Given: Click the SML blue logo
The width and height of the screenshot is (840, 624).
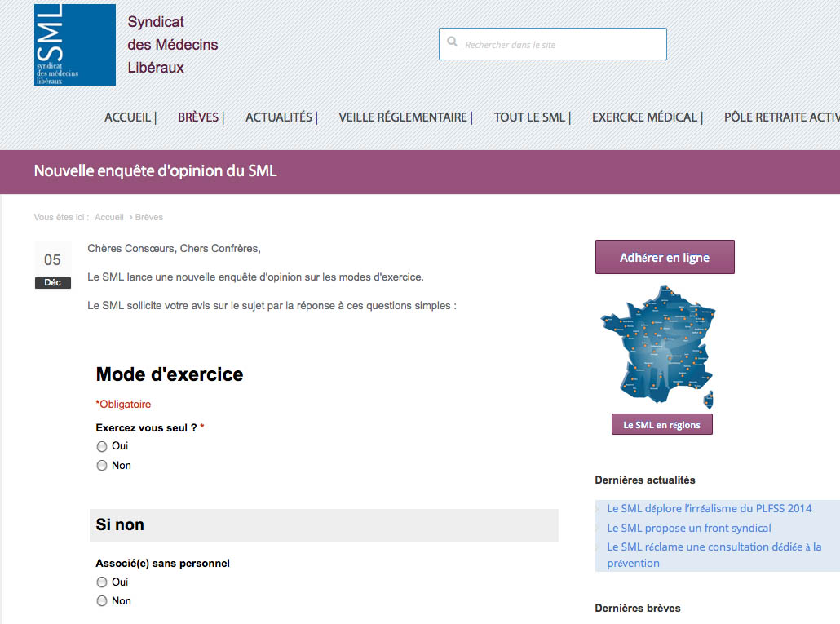Looking at the screenshot, I should [x=75, y=45].
